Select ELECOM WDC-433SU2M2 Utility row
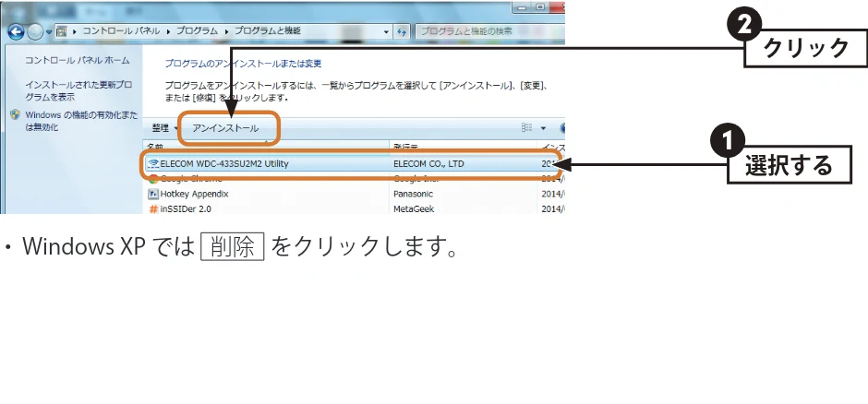868x404 pixels. pyautogui.click(x=353, y=163)
